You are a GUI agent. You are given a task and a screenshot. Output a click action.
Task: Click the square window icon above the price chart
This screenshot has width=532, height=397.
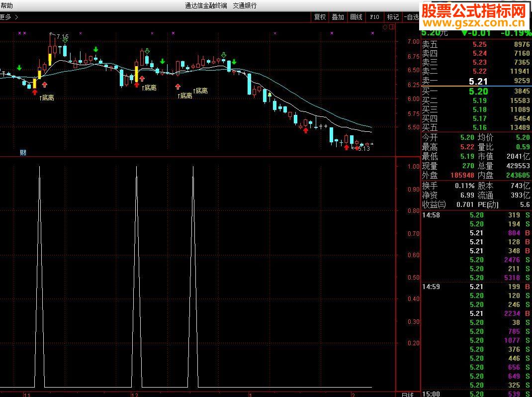click(392, 27)
